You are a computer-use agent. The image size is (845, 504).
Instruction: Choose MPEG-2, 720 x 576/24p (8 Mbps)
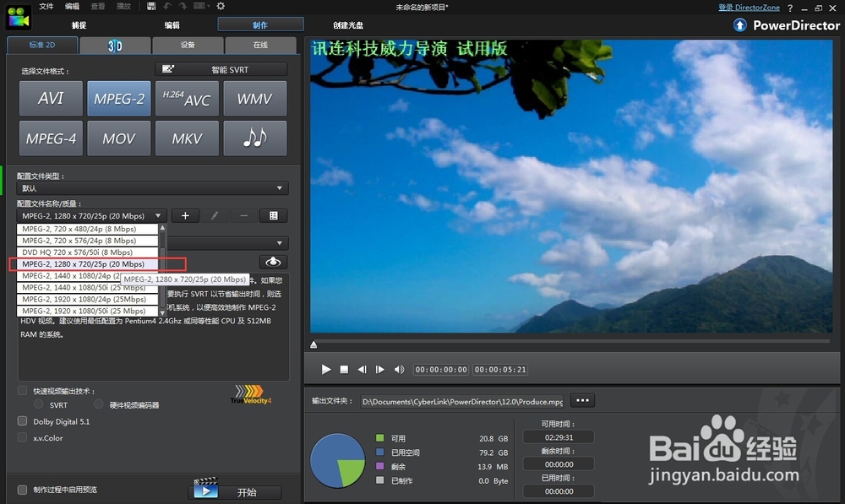[87, 241]
